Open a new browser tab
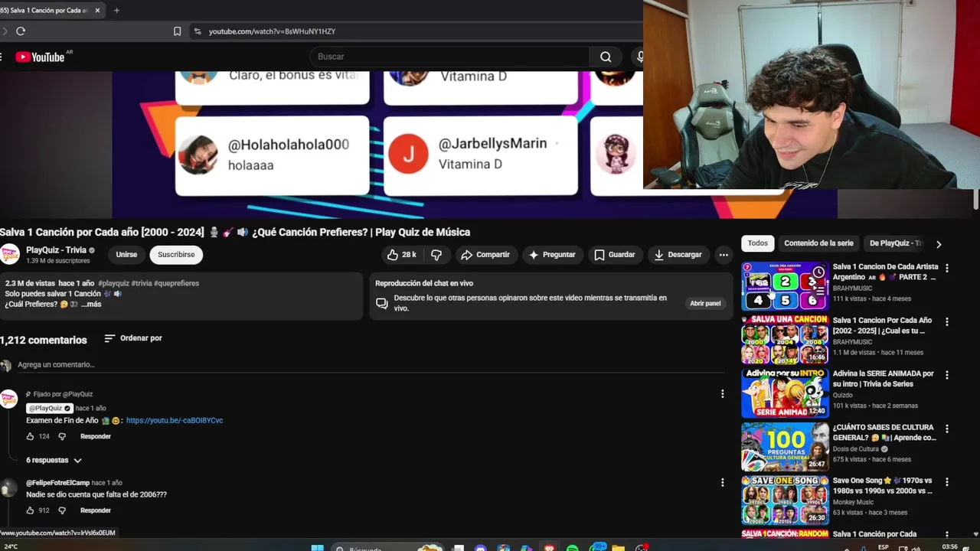The height and width of the screenshot is (551, 980). coord(116,11)
